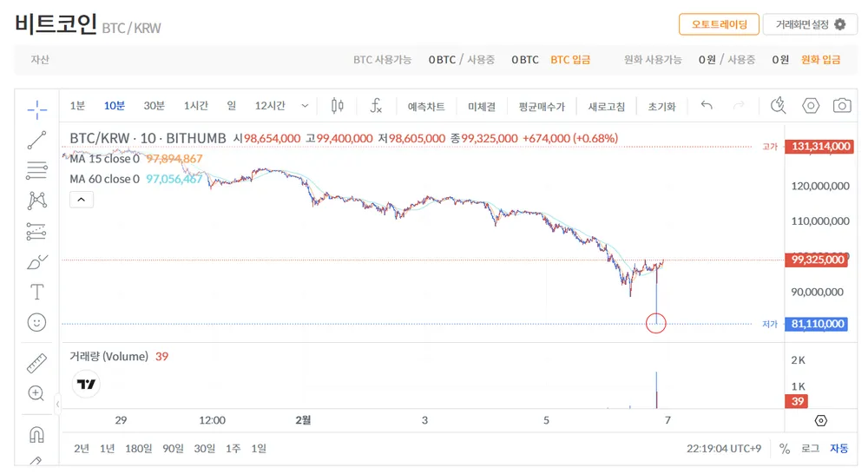Select the trend line drawing tool
The width and height of the screenshot is (868, 474).
[x=36, y=140]
